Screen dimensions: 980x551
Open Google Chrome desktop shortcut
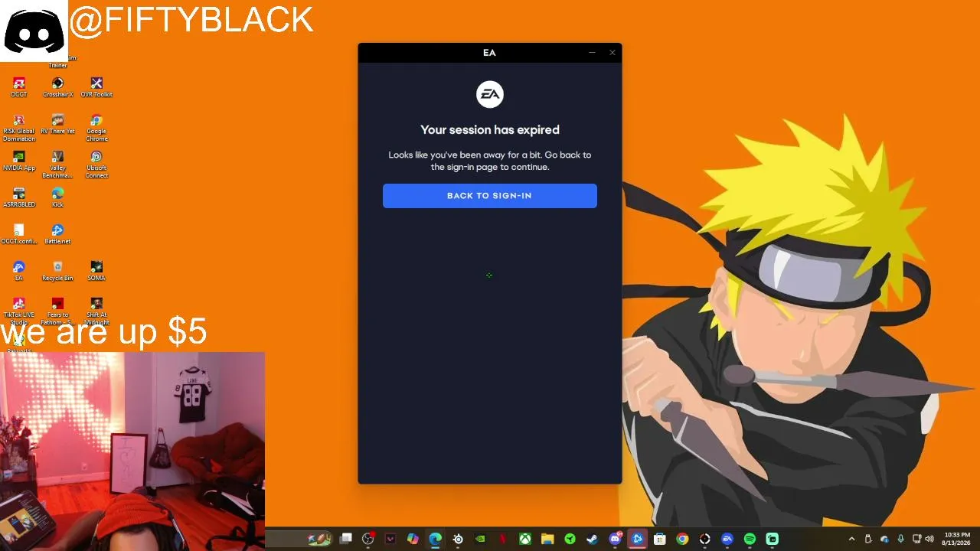click(96, 128)
